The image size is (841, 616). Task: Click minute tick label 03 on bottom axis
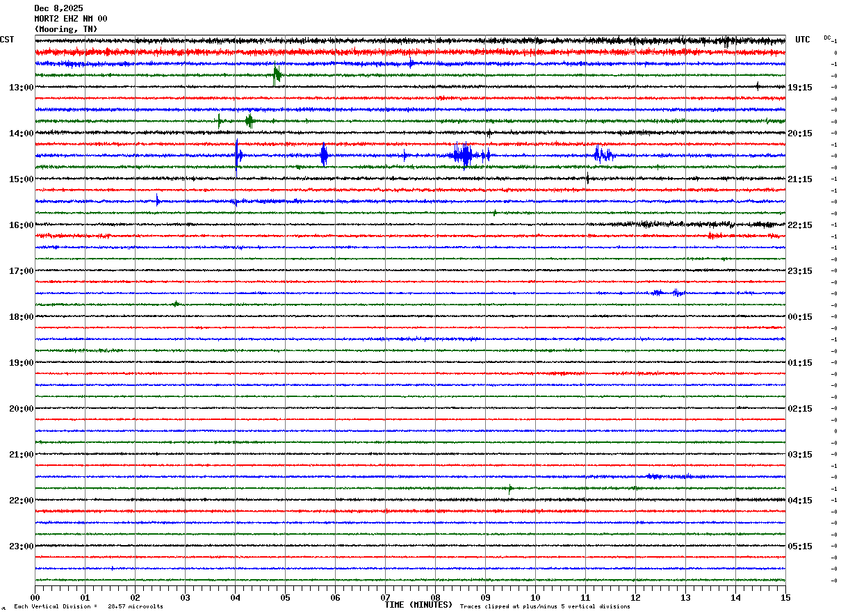(185, 598)
